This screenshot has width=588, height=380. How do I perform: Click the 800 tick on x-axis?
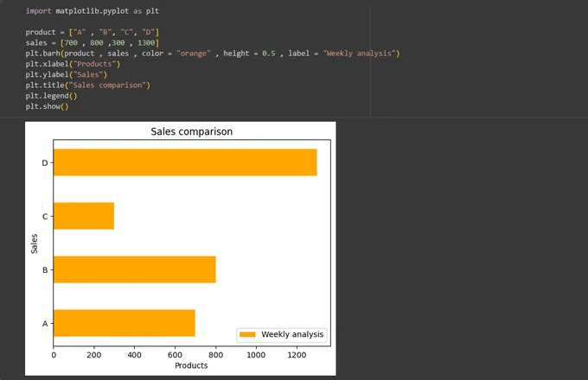(x=215, y=355)
